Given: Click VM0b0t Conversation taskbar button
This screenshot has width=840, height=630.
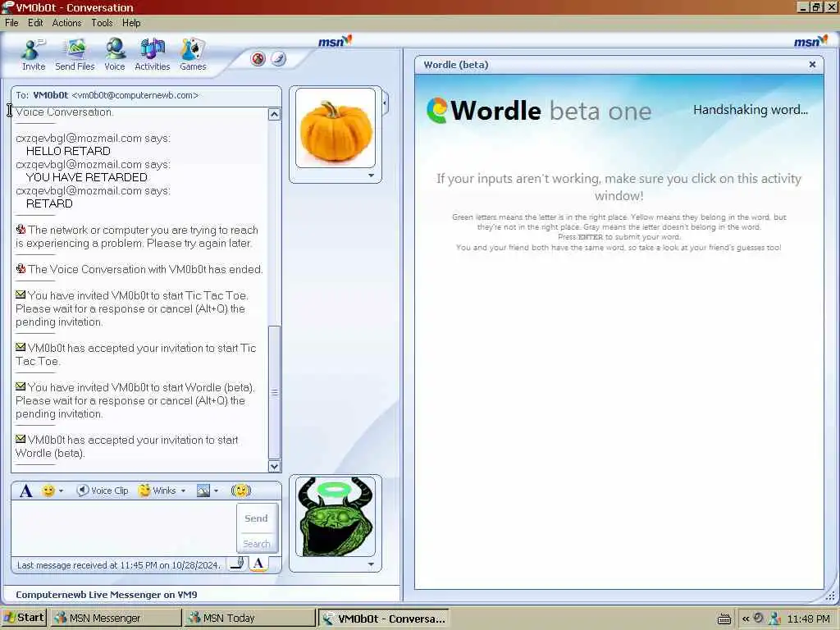Looking at the screenshot, I should click(x=384, y=619).
